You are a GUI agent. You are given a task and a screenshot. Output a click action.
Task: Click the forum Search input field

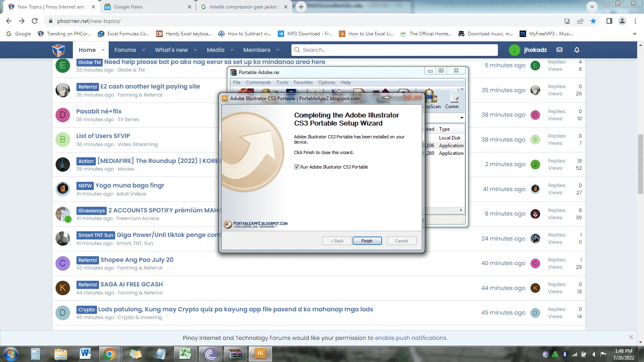tap(394, 50)
